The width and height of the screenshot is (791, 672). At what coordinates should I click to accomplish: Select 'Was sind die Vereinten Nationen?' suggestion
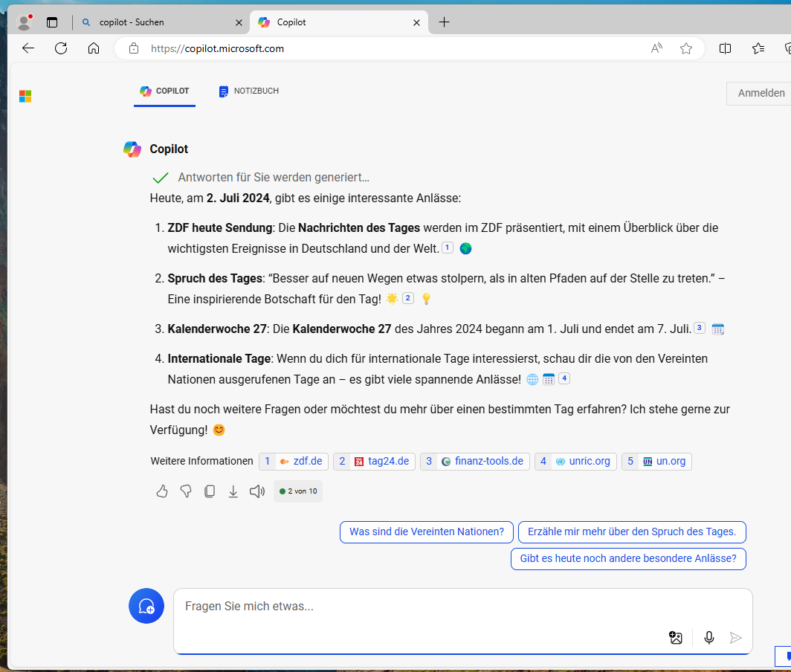[x=427, y=532]
